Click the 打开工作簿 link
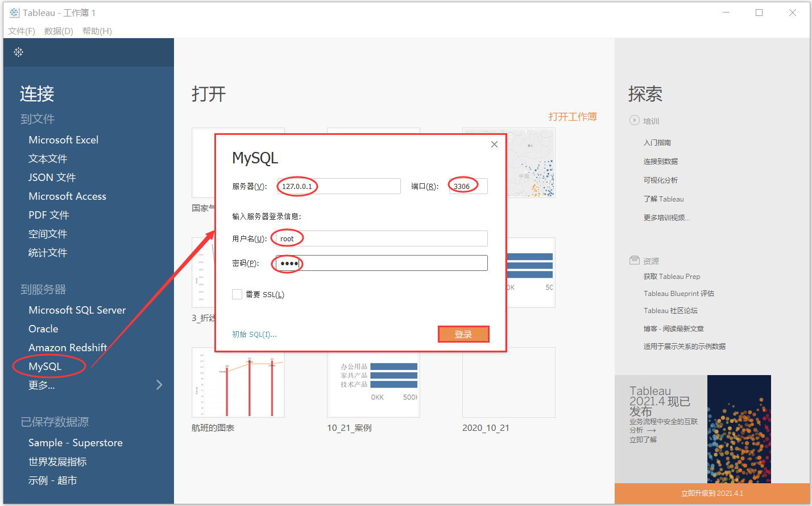The image size is (812, 506). pyautogui.click(x=573, y=116)
